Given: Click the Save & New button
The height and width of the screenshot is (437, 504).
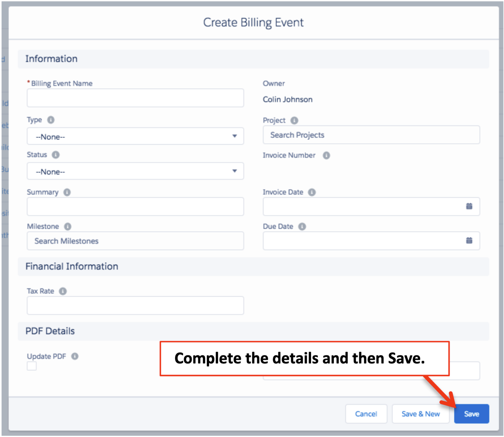Looking at the screenshot, I should coord(420,414).
